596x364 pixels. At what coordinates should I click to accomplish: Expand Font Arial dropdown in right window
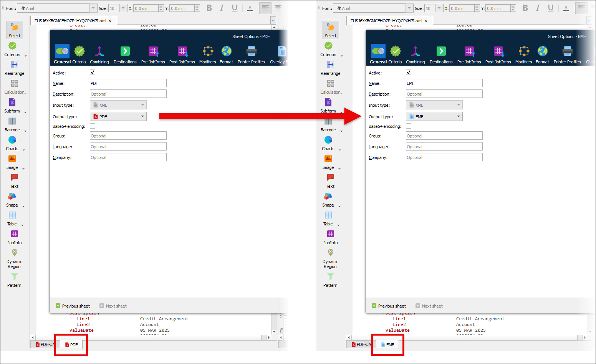point(409,8)
